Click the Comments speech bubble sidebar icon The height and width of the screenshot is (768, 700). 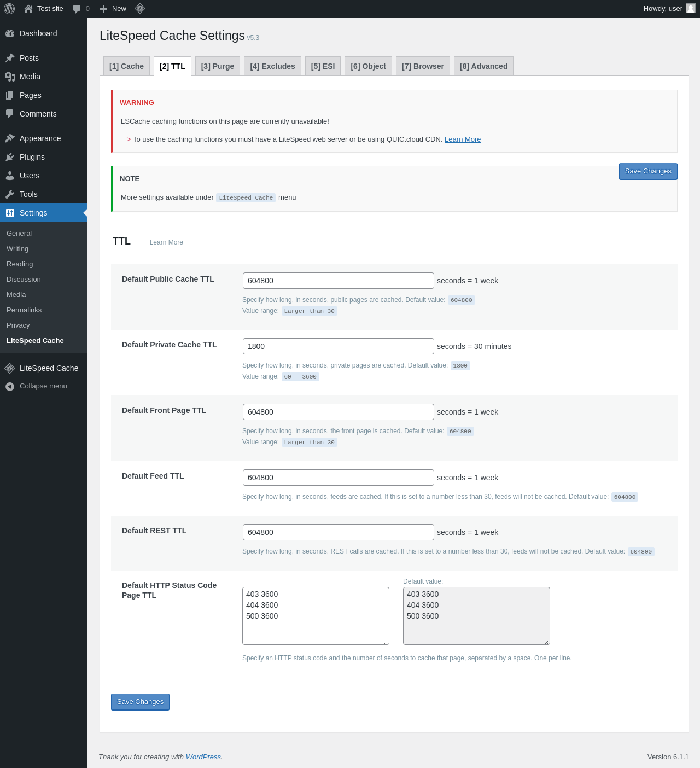point(10,114)
